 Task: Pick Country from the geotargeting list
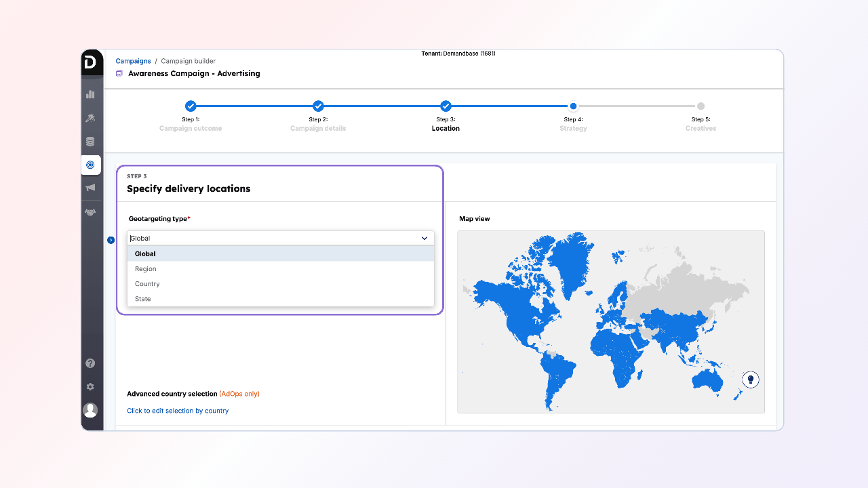pyautogui.click(x=147, y=284)
